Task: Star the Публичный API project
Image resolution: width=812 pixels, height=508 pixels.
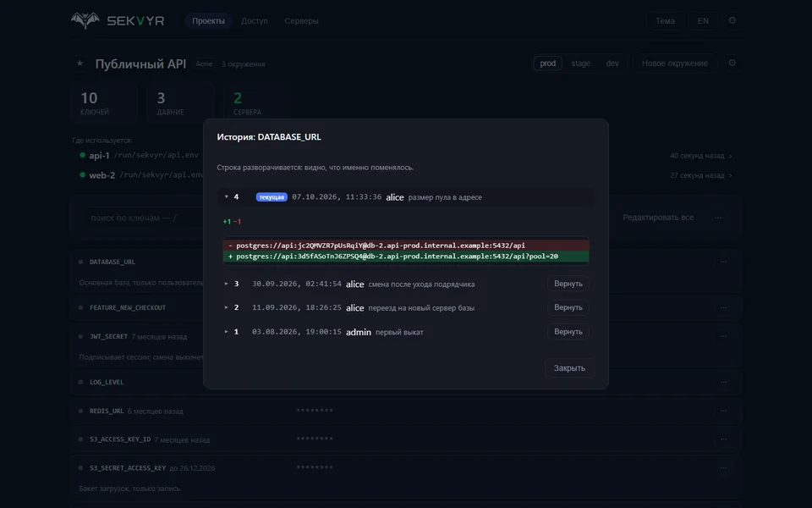Action: 80,63
